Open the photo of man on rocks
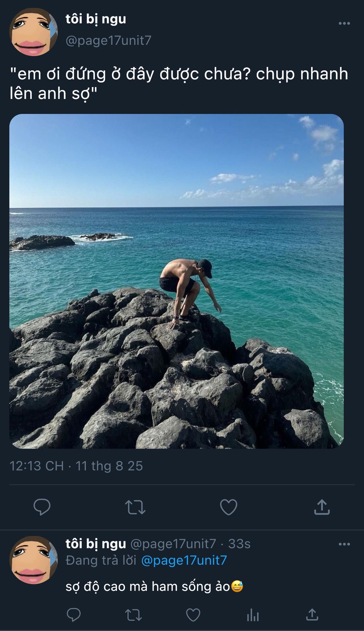The image size is (364, 631). click(x=176, y=281)
